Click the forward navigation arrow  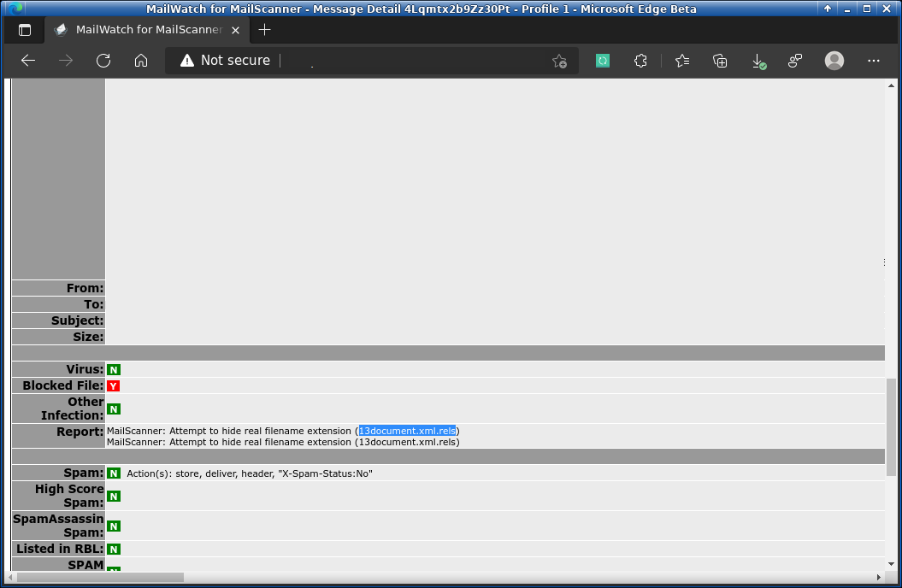66,61
